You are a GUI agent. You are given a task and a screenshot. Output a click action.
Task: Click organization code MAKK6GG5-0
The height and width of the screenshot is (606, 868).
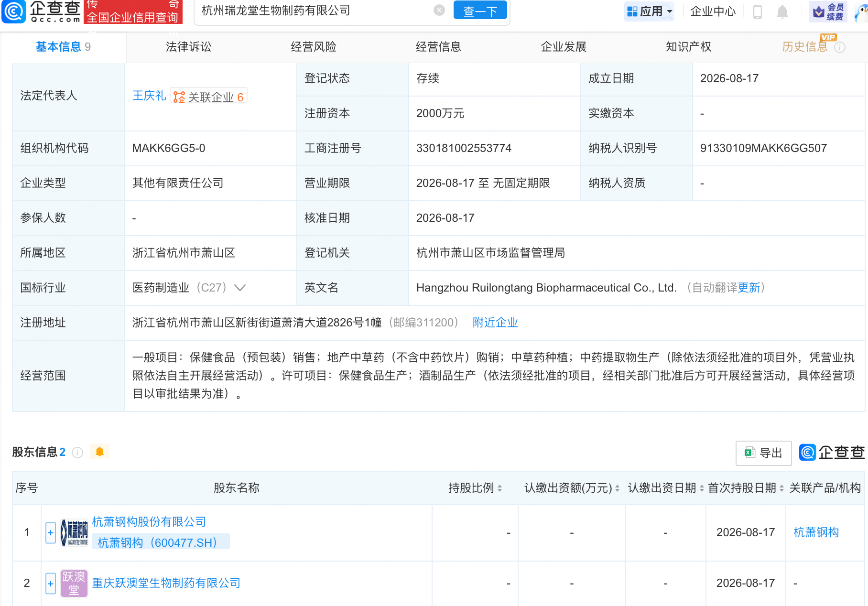tap(169, 148)
